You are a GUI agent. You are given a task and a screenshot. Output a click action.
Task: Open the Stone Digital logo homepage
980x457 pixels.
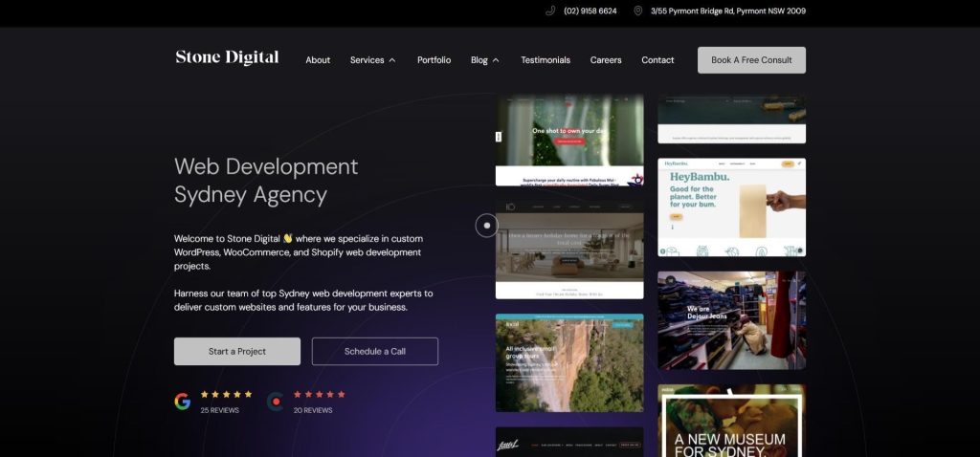pyautogui.click(x=228, y=57)
